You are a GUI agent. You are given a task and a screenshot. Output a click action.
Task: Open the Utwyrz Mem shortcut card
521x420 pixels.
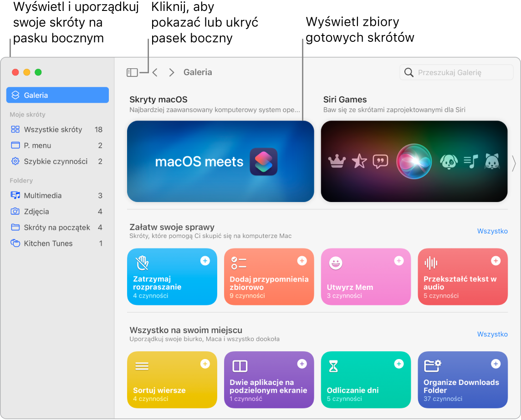(366, 277)
